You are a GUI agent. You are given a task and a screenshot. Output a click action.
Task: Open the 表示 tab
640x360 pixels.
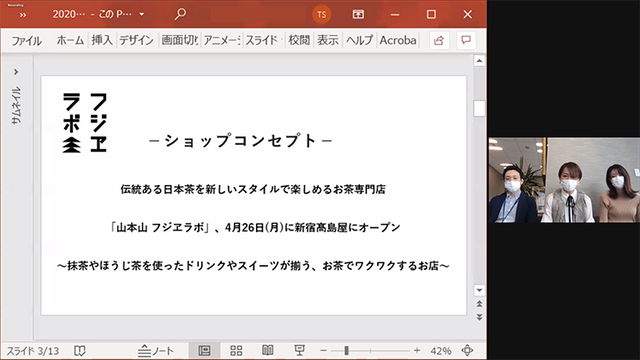pos(328,40)
